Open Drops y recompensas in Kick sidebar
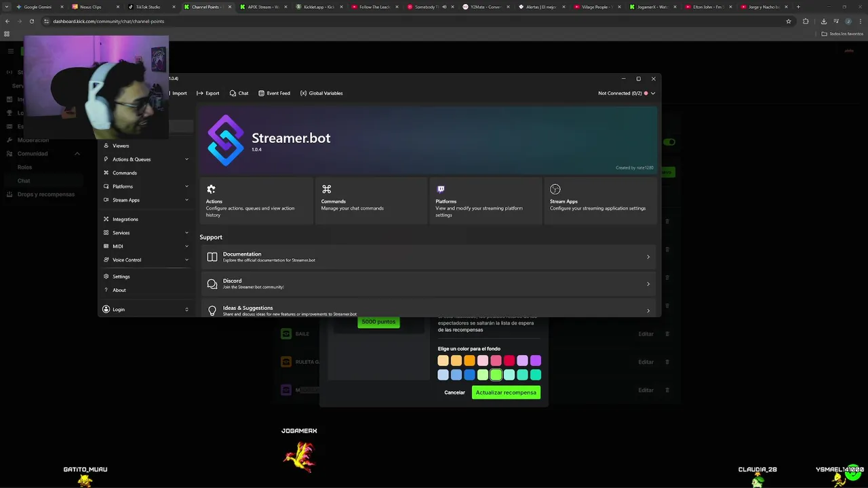The image size is (868, 488). pyautogui.click(x=46, y=195)
